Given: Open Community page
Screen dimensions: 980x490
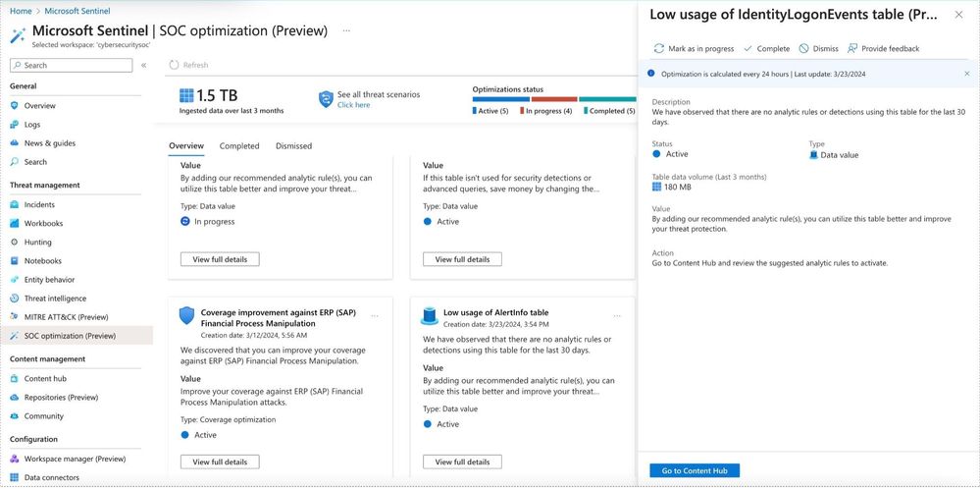Looking at the screenshot, I should (x=44, y=416).
